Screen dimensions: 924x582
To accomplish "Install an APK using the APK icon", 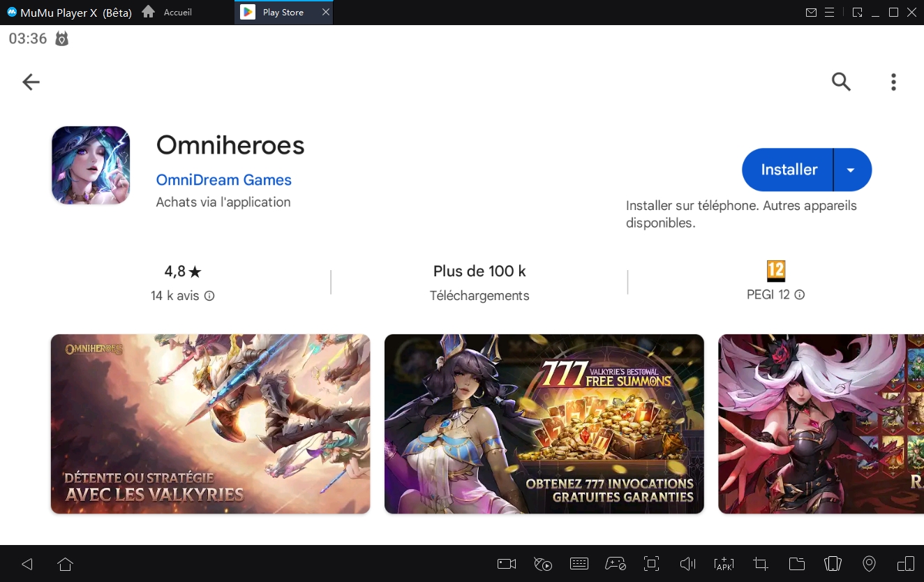I will coord(724,563).
